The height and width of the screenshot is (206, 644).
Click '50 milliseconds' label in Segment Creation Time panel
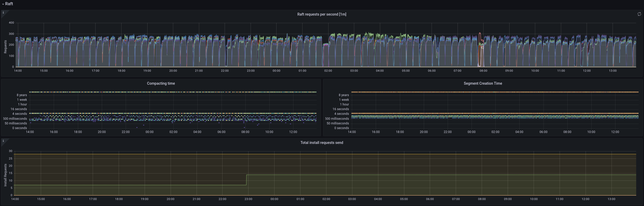(338, 123)
